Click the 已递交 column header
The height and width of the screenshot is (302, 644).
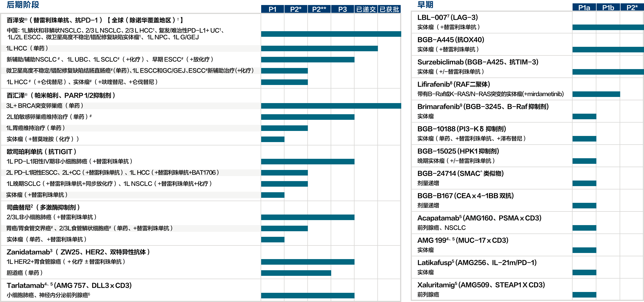coord(366,9)
